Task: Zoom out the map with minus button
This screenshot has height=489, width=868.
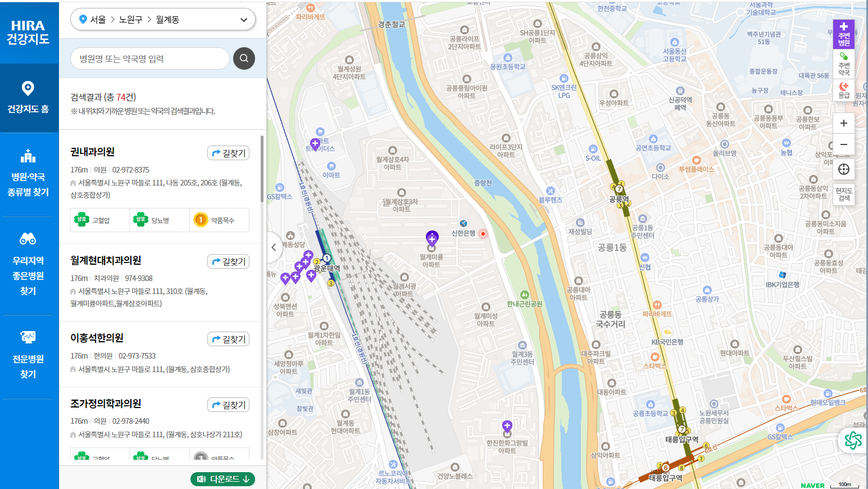Action: point(844,144)
